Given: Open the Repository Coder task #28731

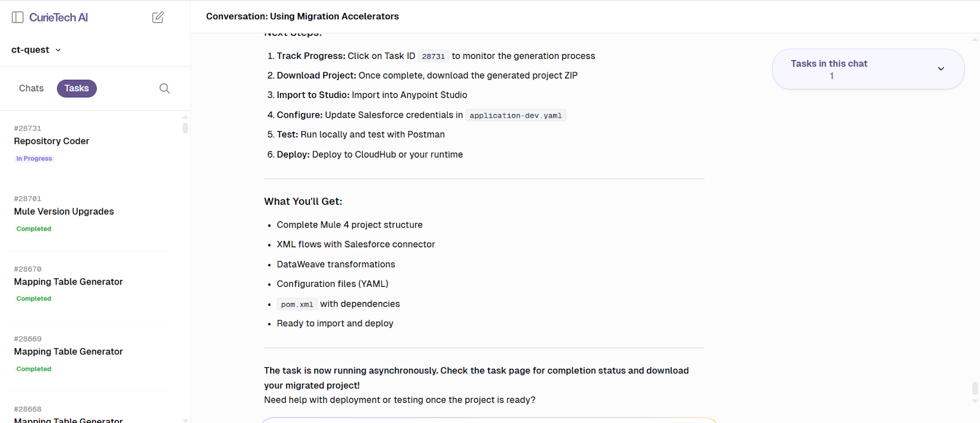Looking at the screenshot, I should 51,141.
